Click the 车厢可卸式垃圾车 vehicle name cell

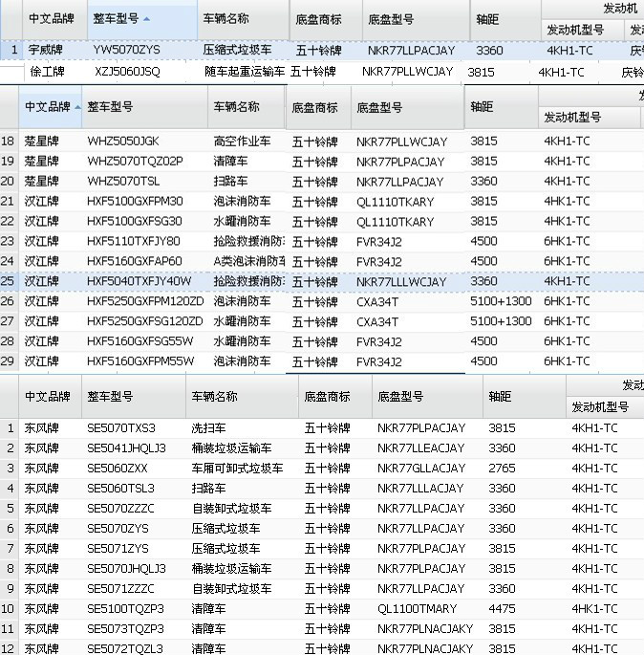click(237, 468)
